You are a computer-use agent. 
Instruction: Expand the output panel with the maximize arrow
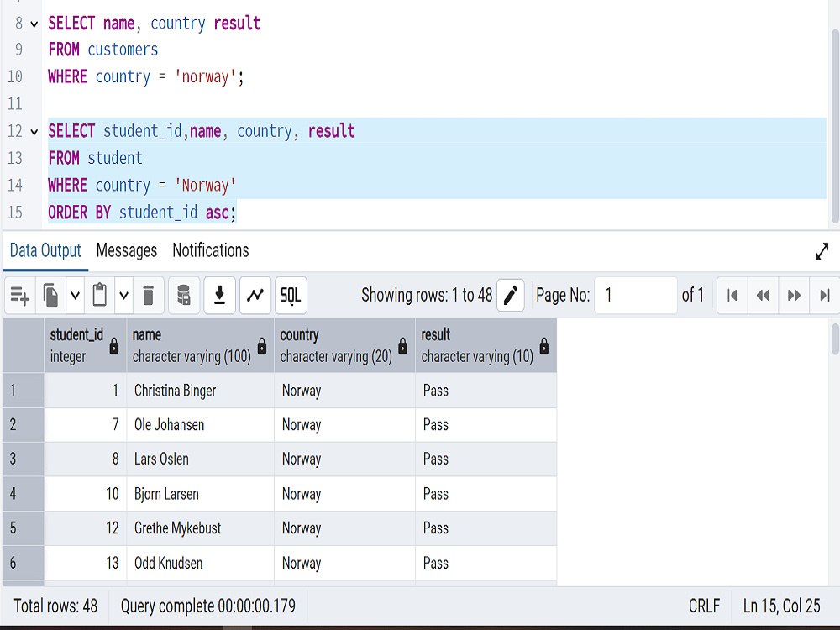(822, 251)
